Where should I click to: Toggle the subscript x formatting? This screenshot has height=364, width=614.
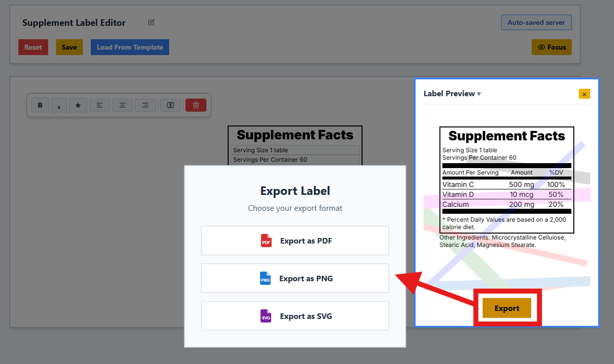(59, 105)
